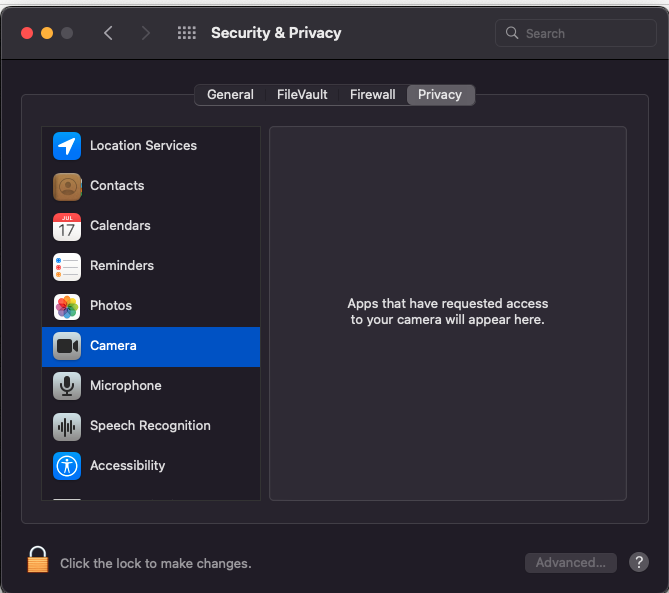
Task: Close the window with red button
Action: click(x=27, y=33)
